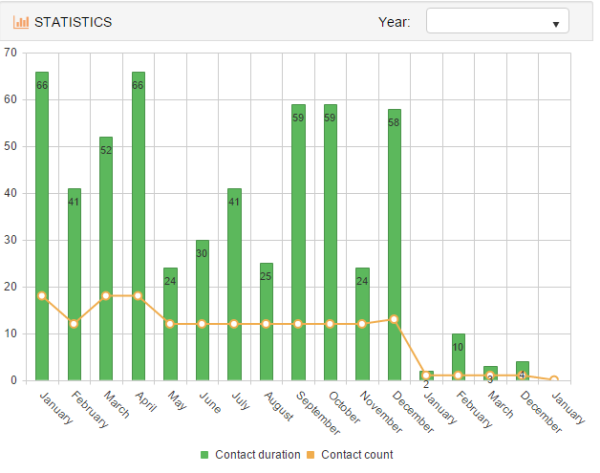Screen dimensions: 600x473
Task: Click the April bar labeled 66
Action: pos(138,225)
